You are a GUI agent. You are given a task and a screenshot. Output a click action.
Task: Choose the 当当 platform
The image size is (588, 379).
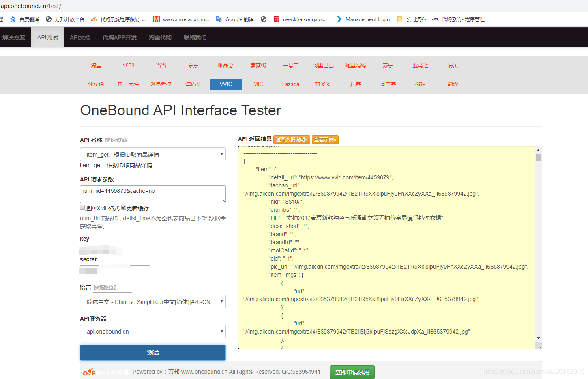point(161,65)
